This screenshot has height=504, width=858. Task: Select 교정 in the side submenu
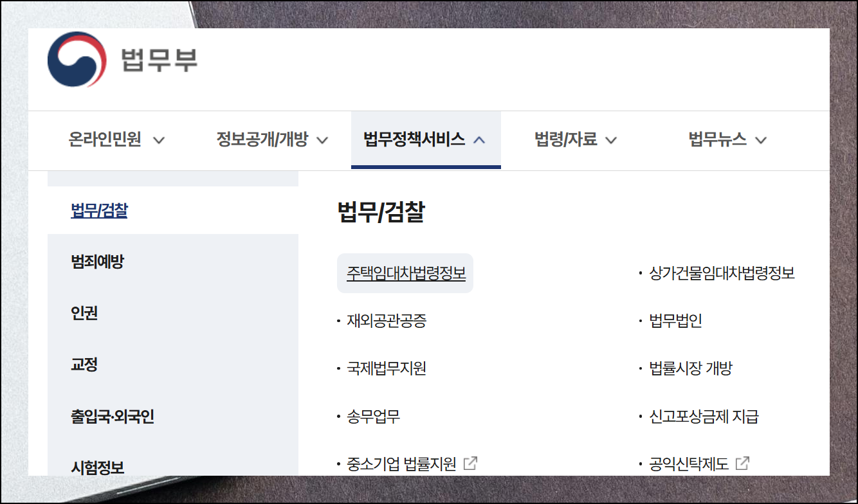click(84, 364)
